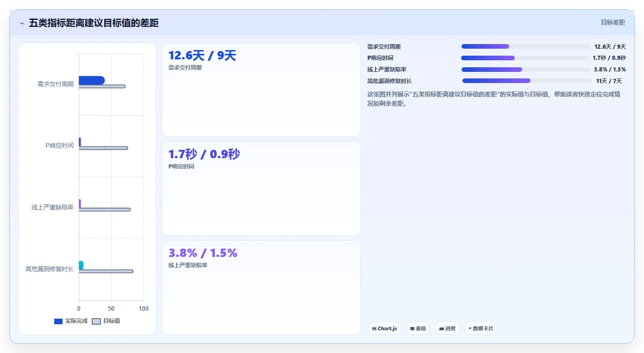Click the 线上严重缺陷率 chart axis label

(53, 207)
